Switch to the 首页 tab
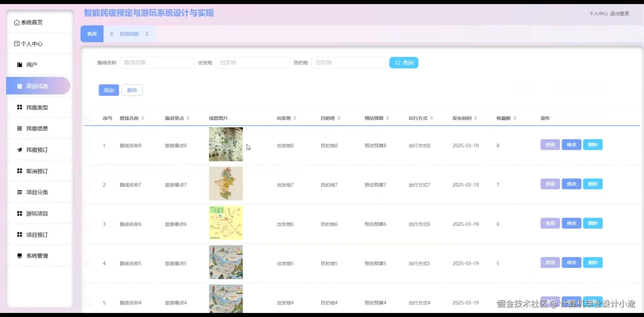 coord(92,34)
